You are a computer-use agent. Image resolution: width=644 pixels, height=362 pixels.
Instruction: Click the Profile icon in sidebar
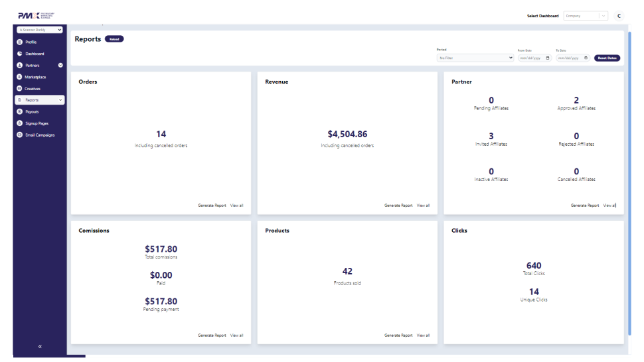(19, 42)
